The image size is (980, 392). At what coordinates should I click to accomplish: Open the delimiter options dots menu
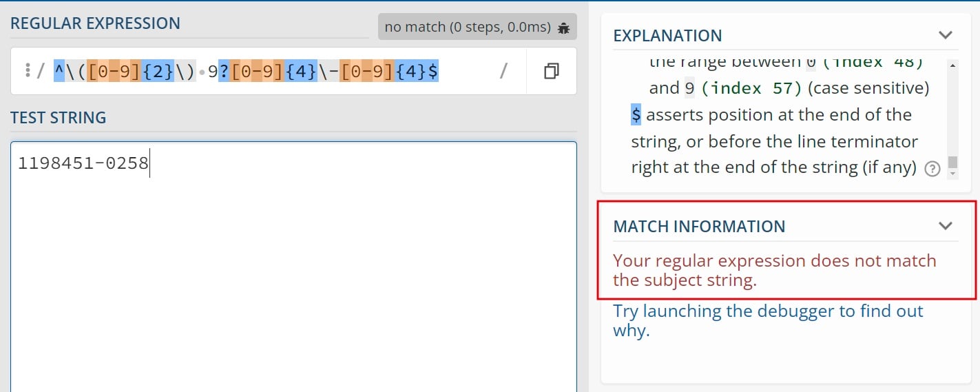coord(28,70)
